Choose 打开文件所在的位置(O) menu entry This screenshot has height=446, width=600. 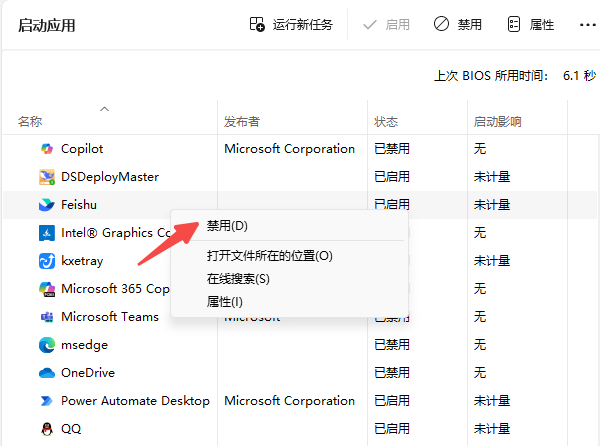(269, 256)
